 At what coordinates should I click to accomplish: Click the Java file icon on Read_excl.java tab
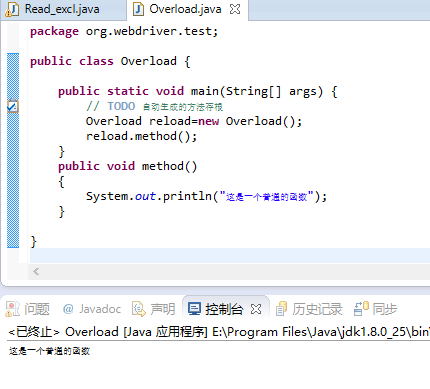[12, 10]
